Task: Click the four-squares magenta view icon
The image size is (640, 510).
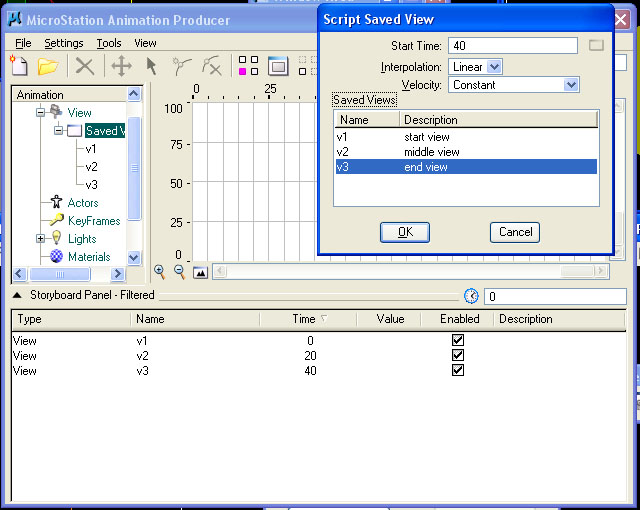Action: (x=248, y=66)
